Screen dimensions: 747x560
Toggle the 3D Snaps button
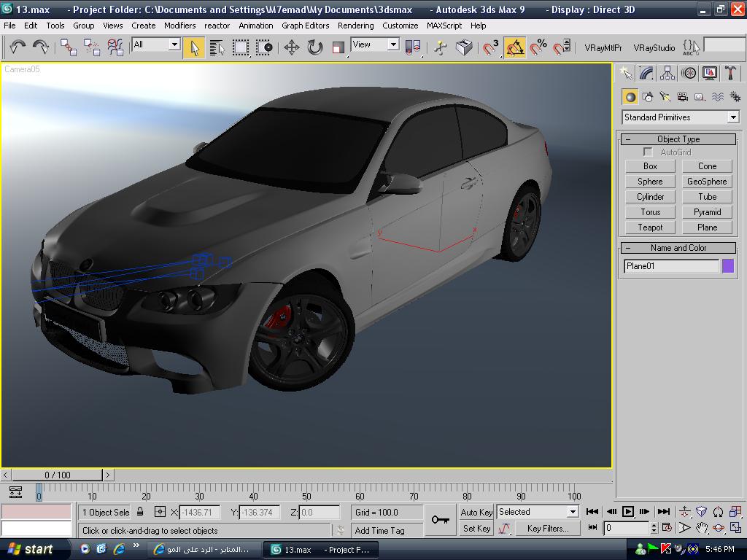tap(491, 47)
